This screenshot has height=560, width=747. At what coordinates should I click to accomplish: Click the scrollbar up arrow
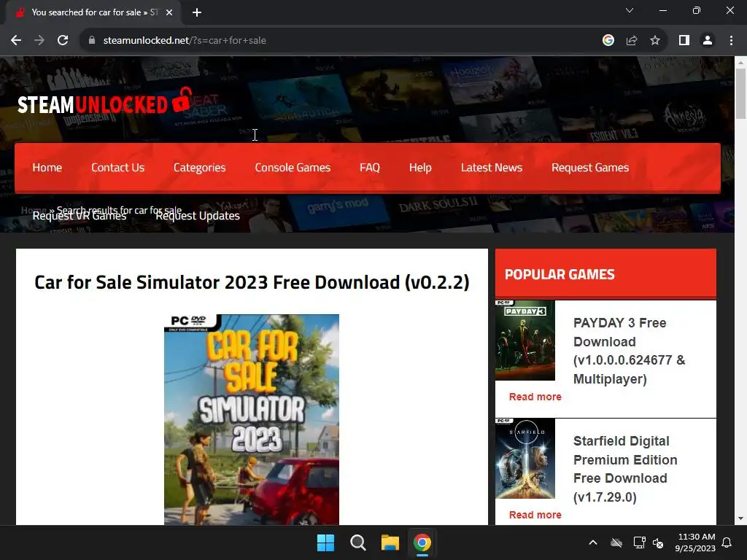click(x=740, y=62)
